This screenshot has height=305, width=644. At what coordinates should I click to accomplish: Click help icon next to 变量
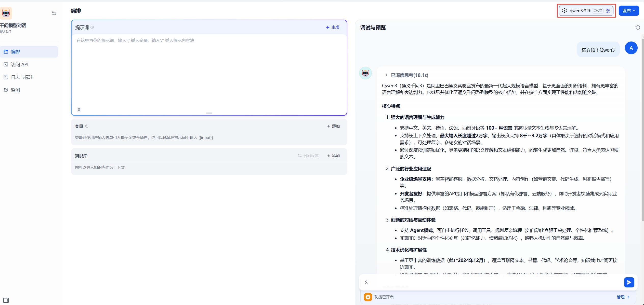point(87,126)
